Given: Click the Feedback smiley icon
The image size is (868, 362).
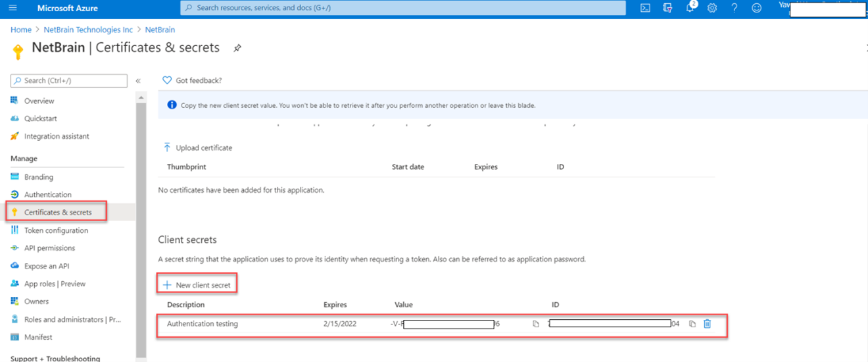Looking at the screenshot, I should point(757,8).
